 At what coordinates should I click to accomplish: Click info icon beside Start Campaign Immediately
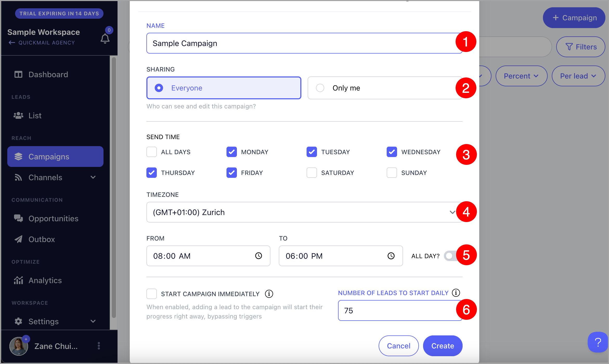pyautogui.click(x=269, y=294)
